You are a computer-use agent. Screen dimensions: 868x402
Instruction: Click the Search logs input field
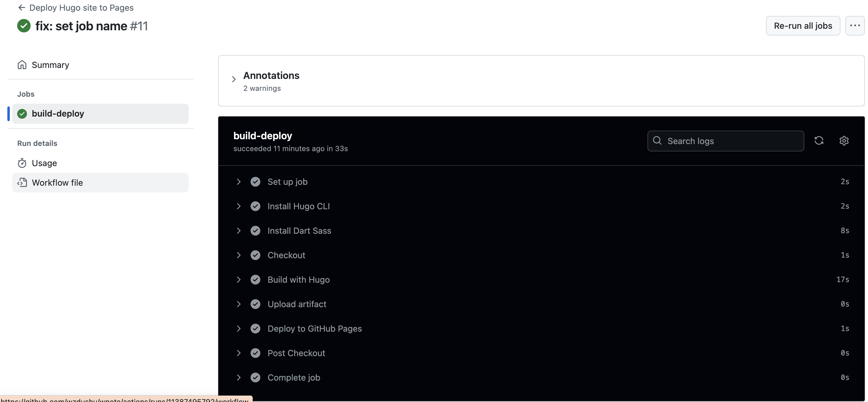726,140
